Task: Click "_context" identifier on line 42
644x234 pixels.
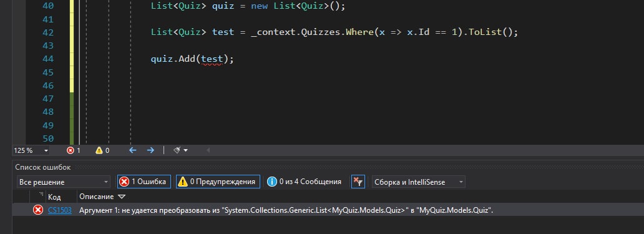Action: (274, 32)
